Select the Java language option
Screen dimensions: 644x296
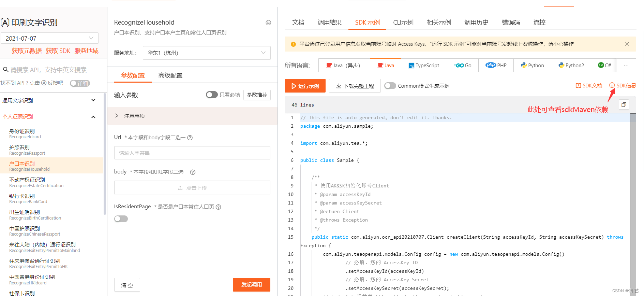pos(386,65)
